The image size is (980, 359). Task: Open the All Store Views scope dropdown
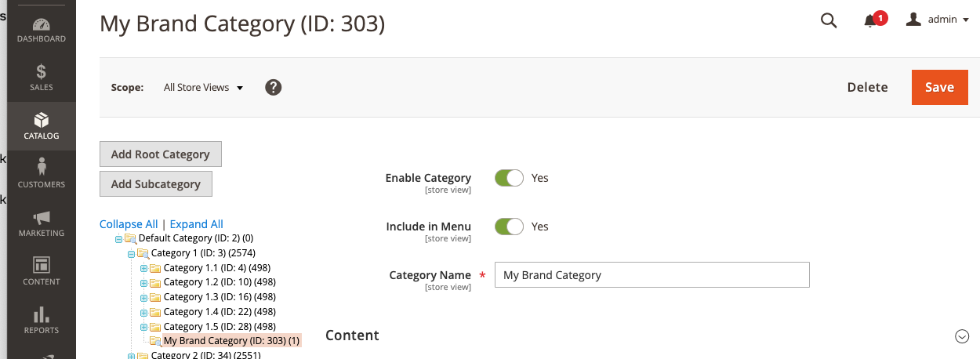point(203,88)
